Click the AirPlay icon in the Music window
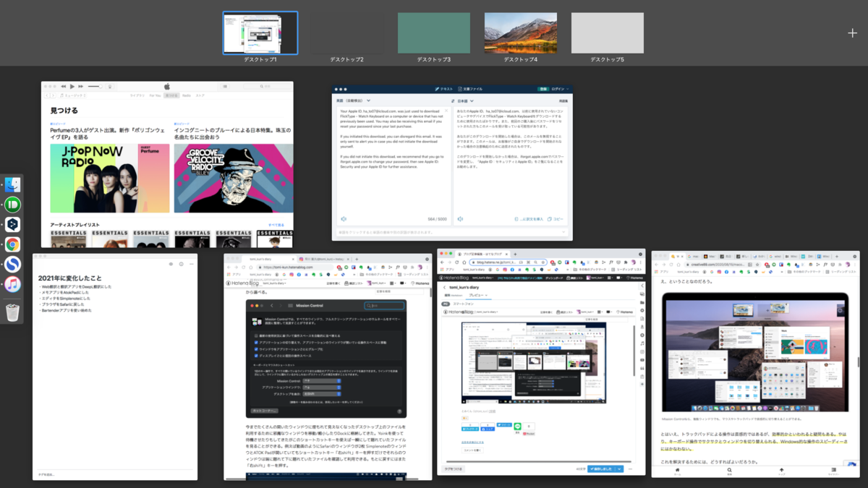Image resolution: width=868 pixels, height=488 pixels. pyautogui.click(x=110, y=87)
